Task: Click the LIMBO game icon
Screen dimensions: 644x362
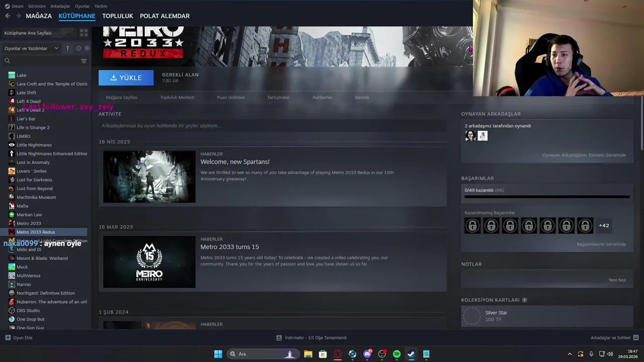Action: tap(12, 136)
